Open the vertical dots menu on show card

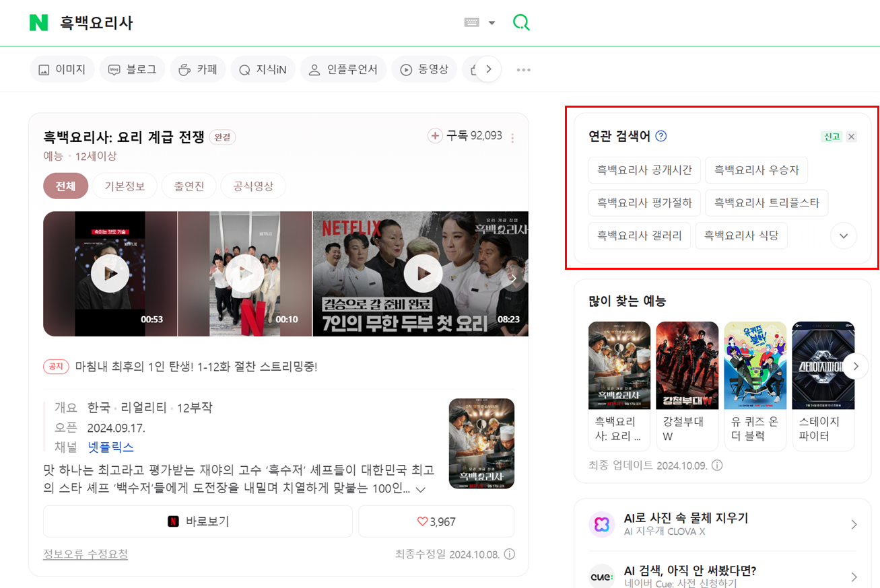click(x=512, y=138)
